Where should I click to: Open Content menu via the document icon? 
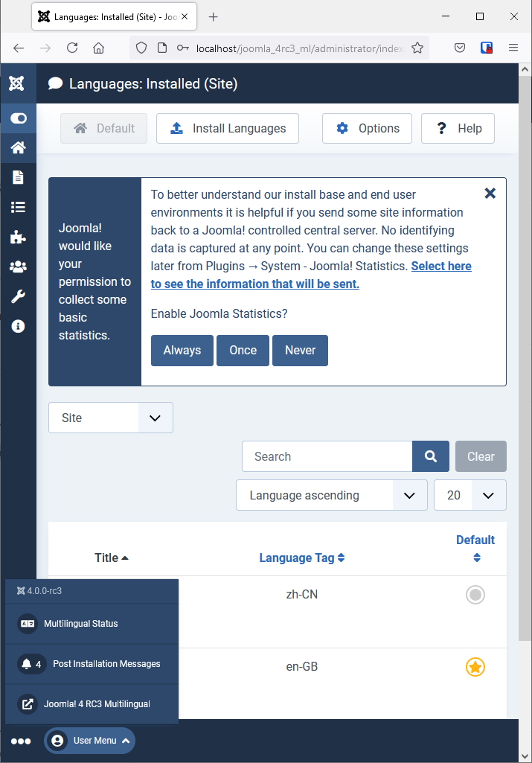[x=18, y=177]
